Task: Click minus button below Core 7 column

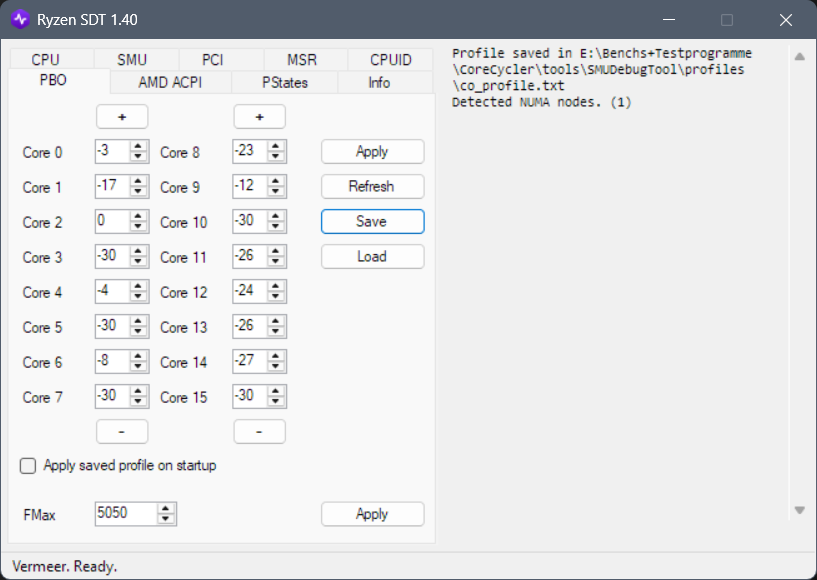Action: pos(122,431)
